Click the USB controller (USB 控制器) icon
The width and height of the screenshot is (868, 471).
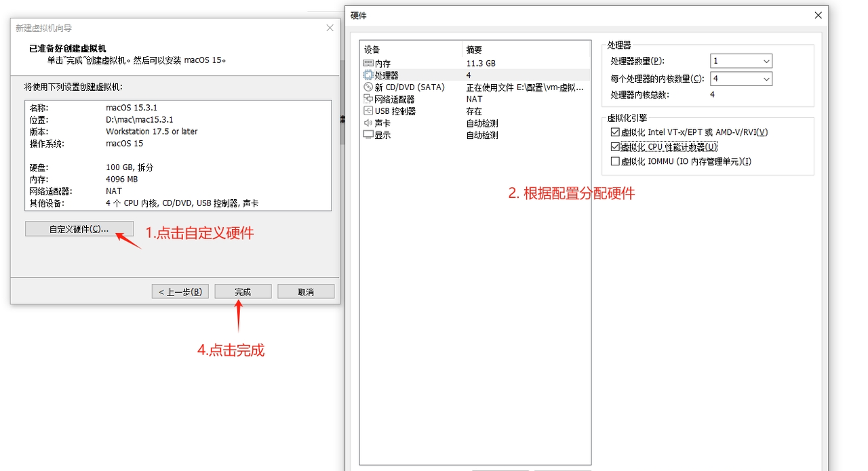[x=368, y=110]
